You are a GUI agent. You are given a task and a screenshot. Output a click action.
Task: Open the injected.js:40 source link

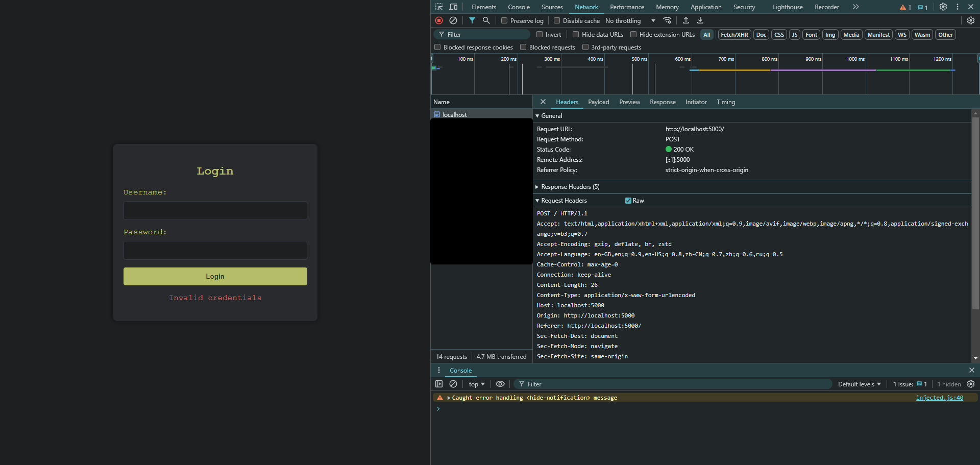click(x=939, y=398)
